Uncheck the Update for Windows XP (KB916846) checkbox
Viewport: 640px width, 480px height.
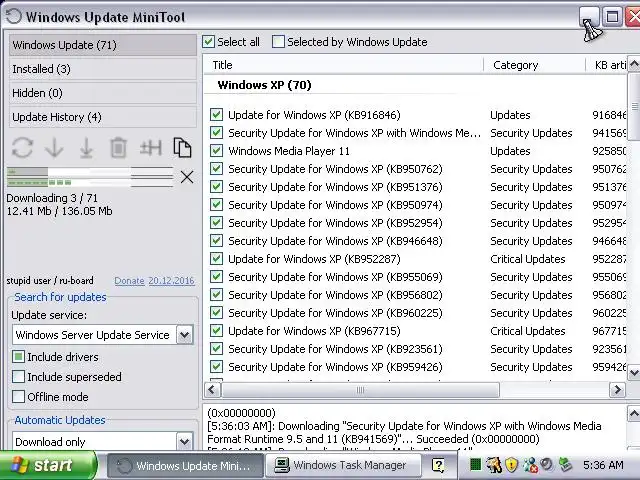(x=216, y=115)
